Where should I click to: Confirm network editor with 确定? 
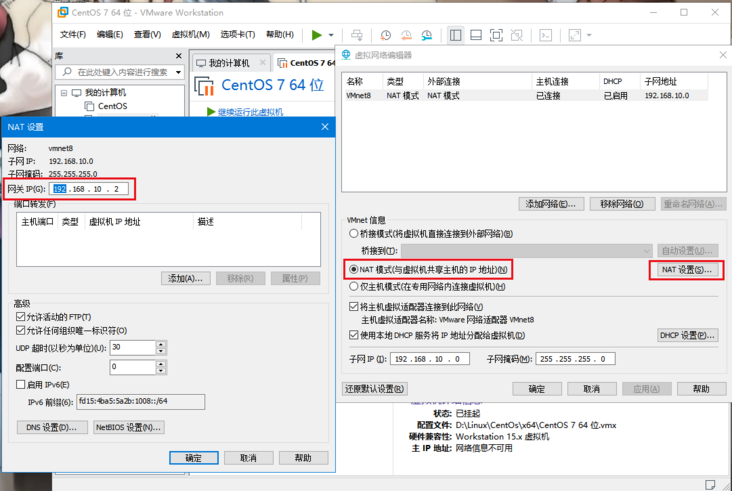(537, 389)
